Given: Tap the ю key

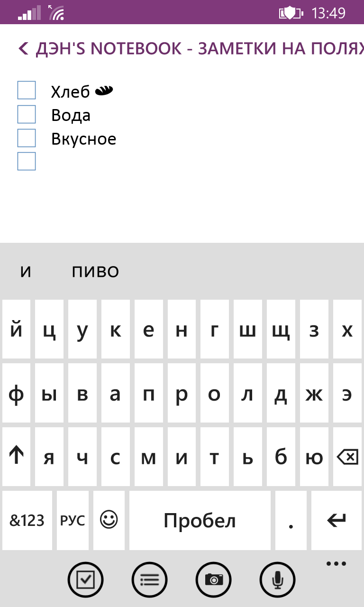Looking at the screenshot, I should click(x=314, y=457).
